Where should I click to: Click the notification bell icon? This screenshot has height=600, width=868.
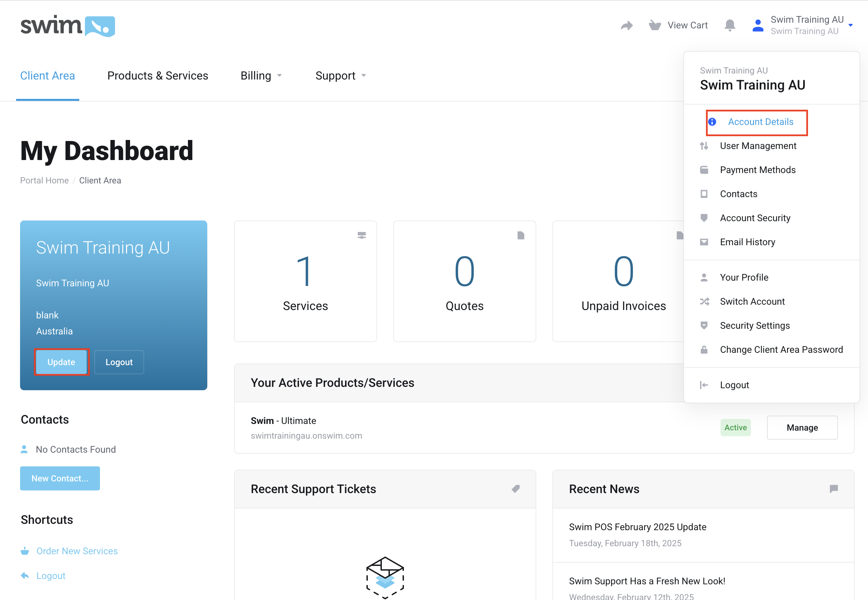(729, 25)
